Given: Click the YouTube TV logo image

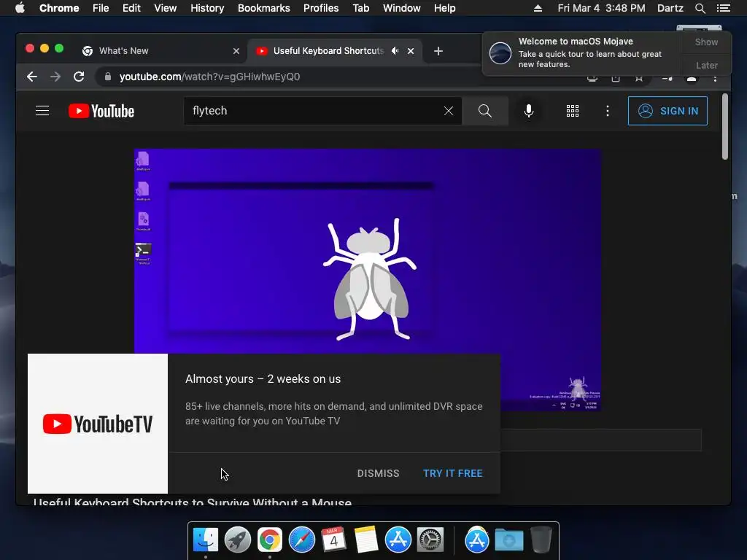Looking at the screenshot, I should (x=98, y=424).
